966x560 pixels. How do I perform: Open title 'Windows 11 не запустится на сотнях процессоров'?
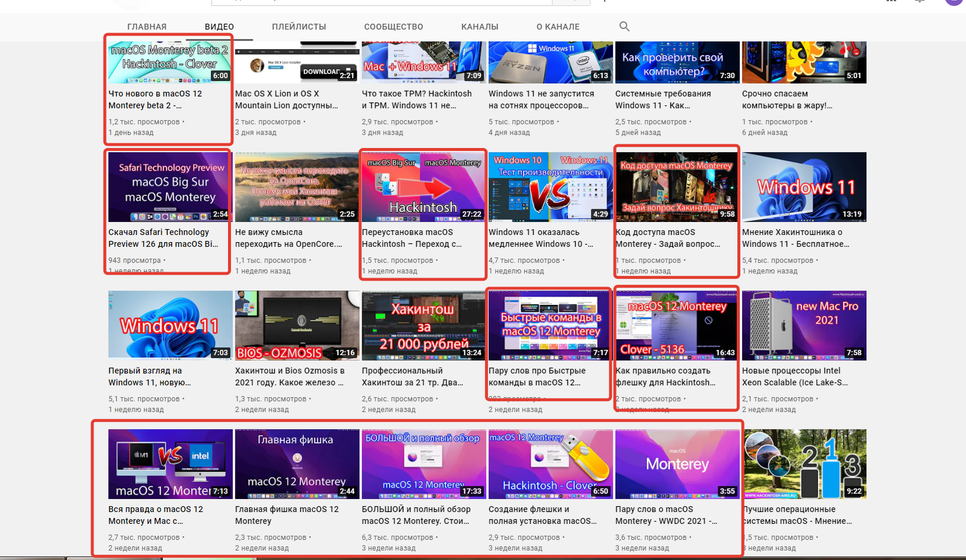click(x=541, y=99)
